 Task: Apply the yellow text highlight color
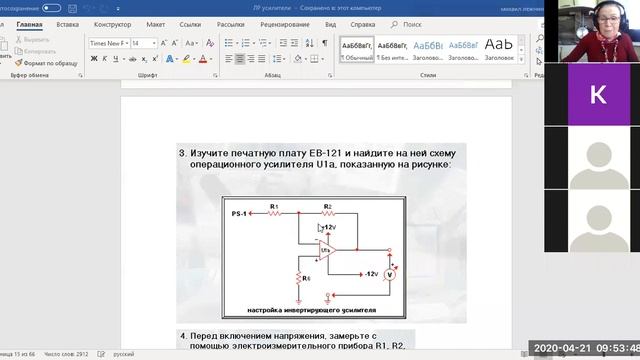pyautogui.click(x=186, y=59)
